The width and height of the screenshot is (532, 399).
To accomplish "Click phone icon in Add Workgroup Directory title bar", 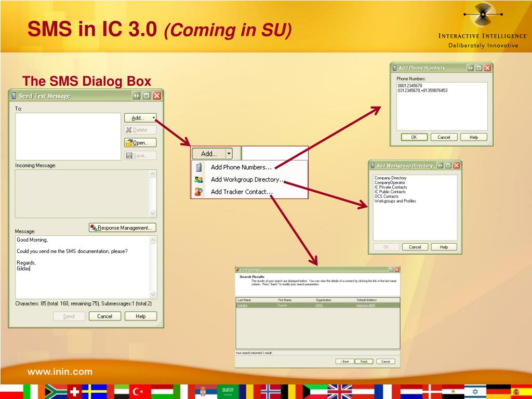I will point(373,165).
